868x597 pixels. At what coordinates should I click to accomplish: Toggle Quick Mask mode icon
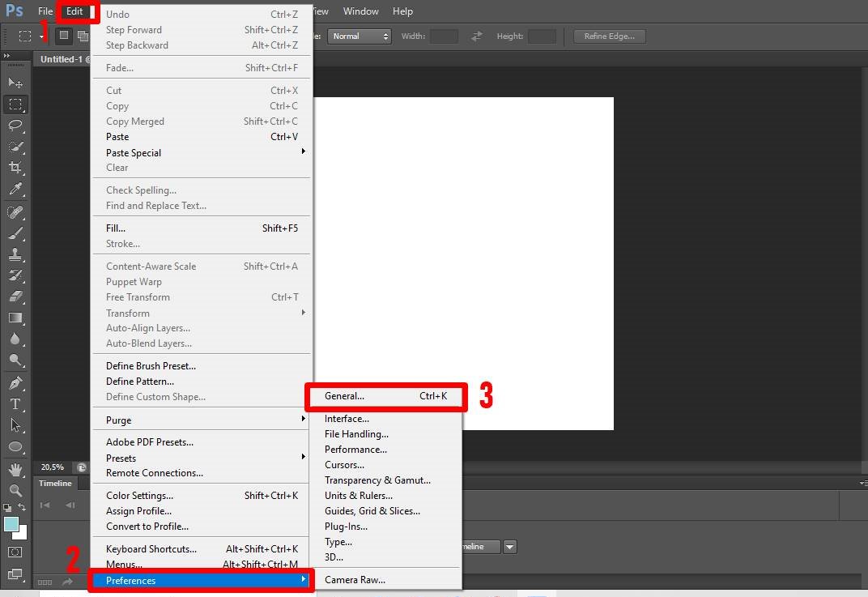point(15,552)
